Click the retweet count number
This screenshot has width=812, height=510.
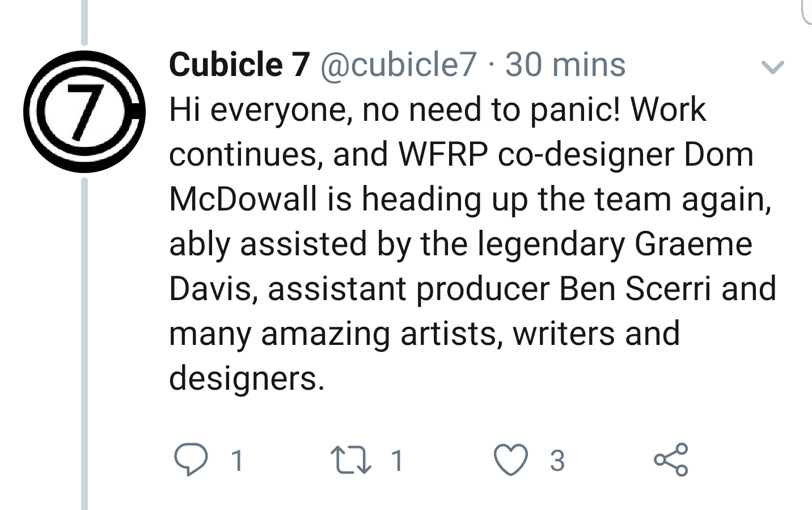[x=397, y=460]
